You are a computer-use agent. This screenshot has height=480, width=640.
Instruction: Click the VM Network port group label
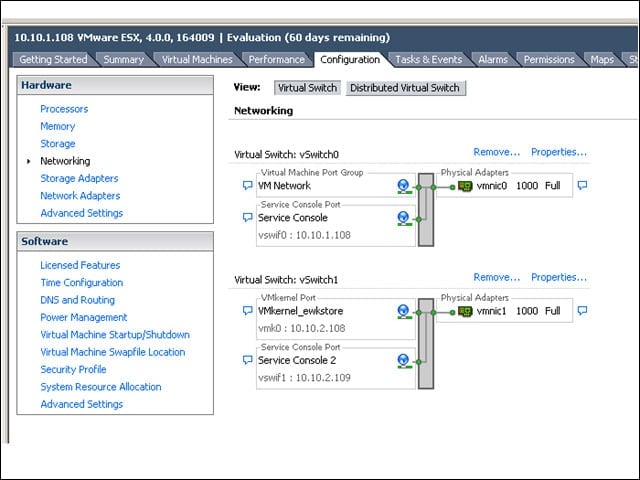pyautogui.click(x=284, y=186)
